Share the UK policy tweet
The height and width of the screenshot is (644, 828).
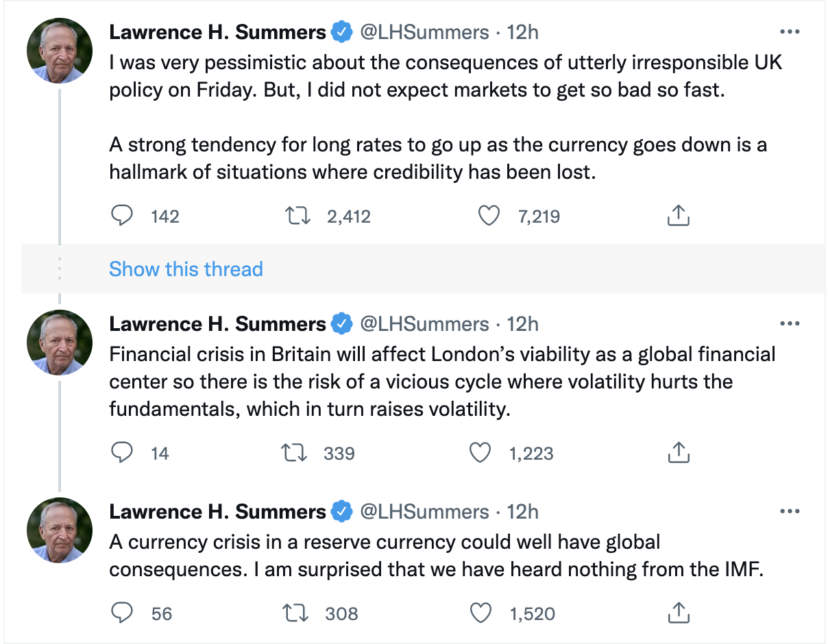coord(677,216)
